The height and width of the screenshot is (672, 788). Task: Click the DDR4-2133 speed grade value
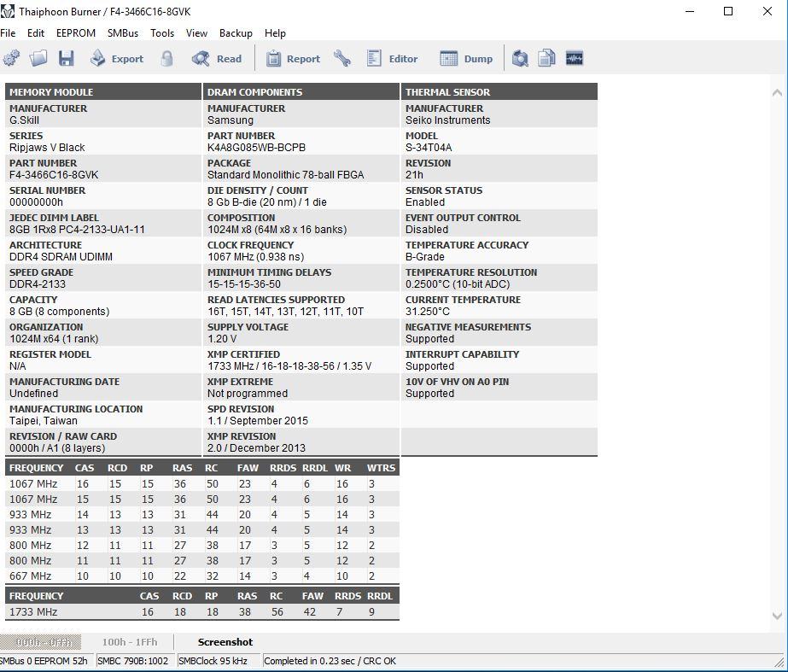[38, 284]
